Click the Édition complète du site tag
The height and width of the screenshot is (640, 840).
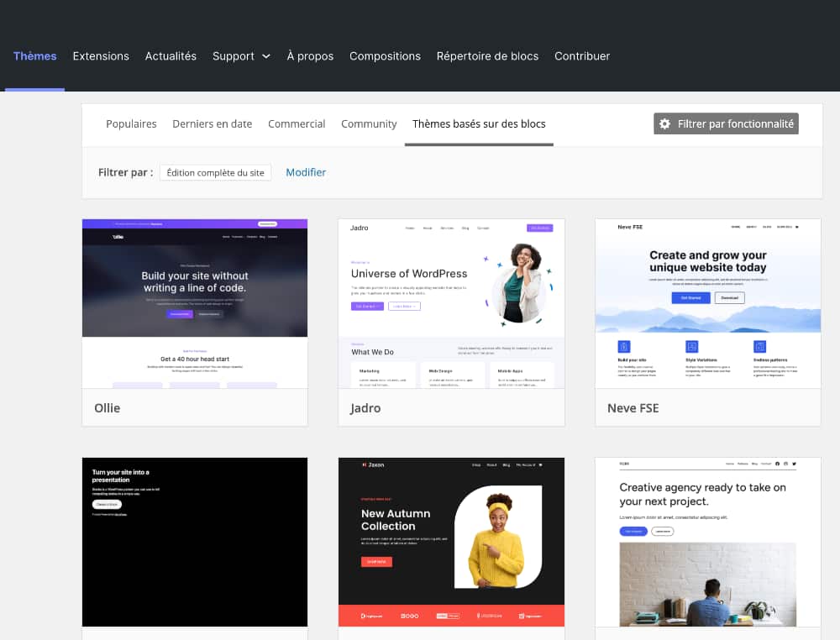pos(215,172)
